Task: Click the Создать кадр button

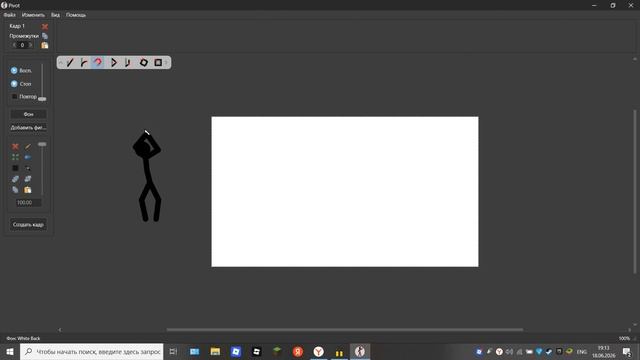Action: pos(28,224)
